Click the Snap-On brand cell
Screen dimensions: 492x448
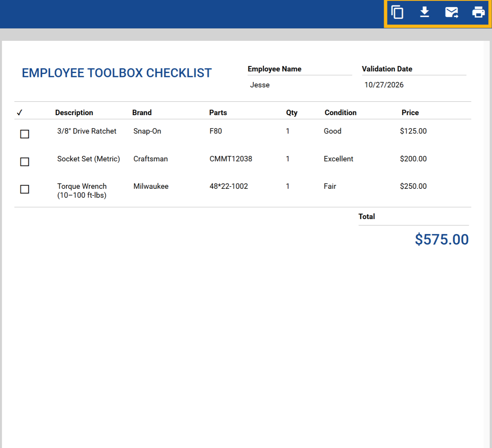tap(147, 131)
